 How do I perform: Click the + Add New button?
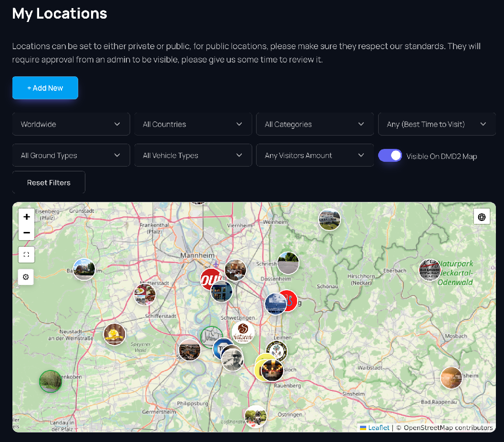(x=45, y=88)
